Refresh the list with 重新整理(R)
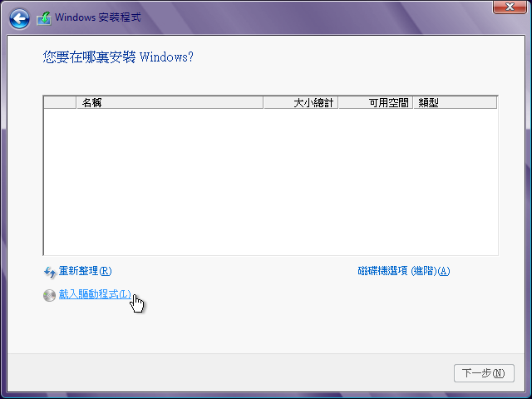The height and width of the screenshot is (399, 532). pyautogui.click(x=85, y=271)
